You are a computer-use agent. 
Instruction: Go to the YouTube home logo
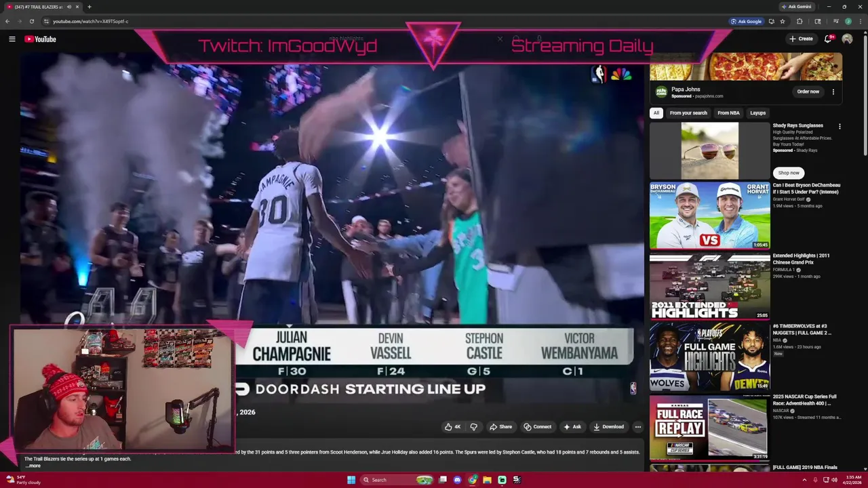coord(41,39)
